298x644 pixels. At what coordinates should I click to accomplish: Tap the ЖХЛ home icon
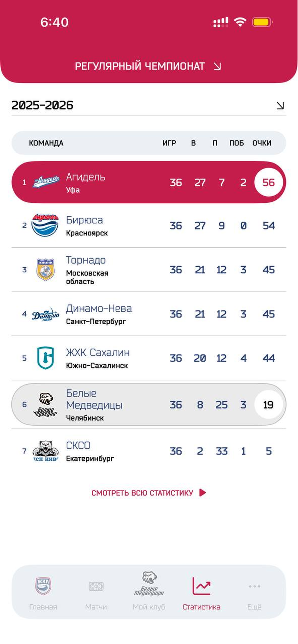[43, 586]
